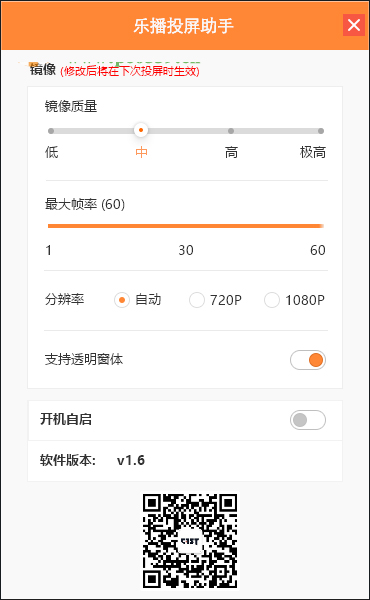Click the QR code image
Viewport: 370px width, 600px height.
[x=190, y=541]
